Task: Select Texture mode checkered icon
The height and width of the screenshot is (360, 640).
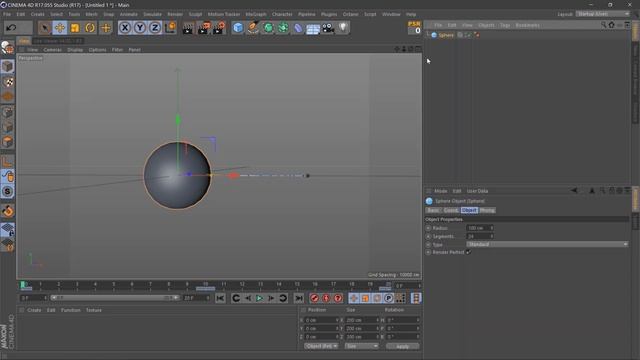Action: [x=7, y=82]
